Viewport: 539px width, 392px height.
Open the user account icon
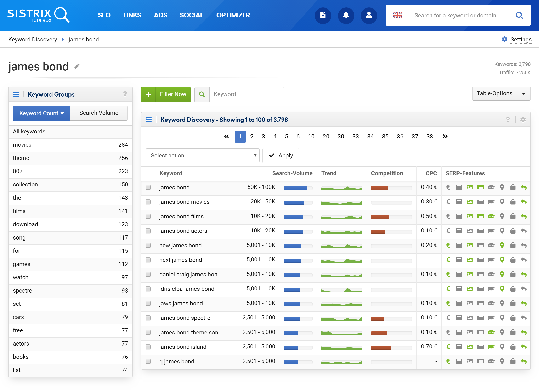point(369,16)
